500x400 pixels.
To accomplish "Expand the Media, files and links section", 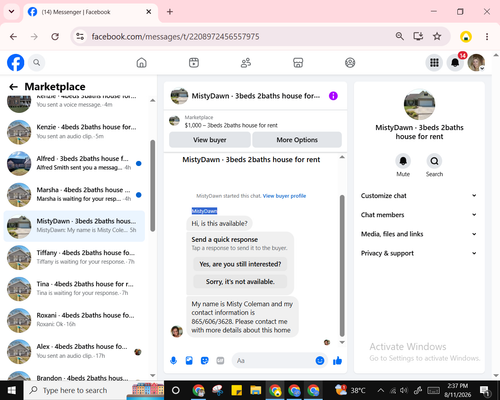I will 419,234.
